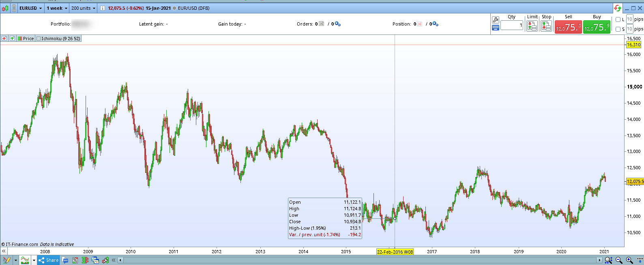Click the cancel orders icon beside Orders 0
The image size is (644, 265).
pyautogui.click(x=322, y=24)
